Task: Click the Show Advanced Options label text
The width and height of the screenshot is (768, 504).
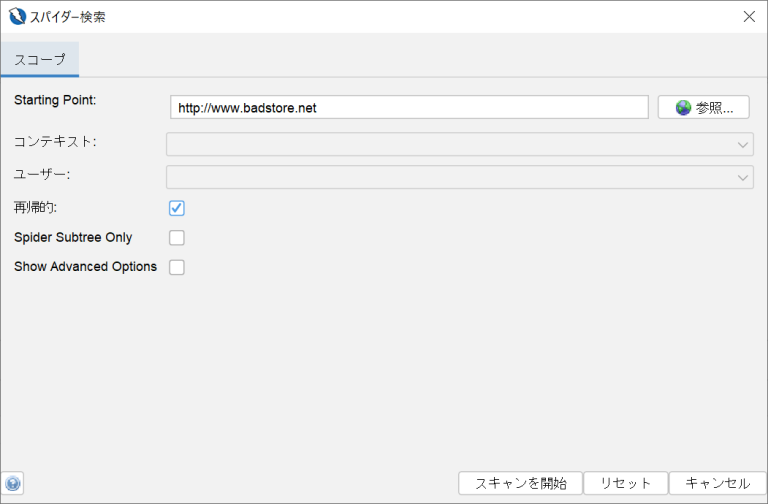Action: pyautogui.click(x=85, y=267)
